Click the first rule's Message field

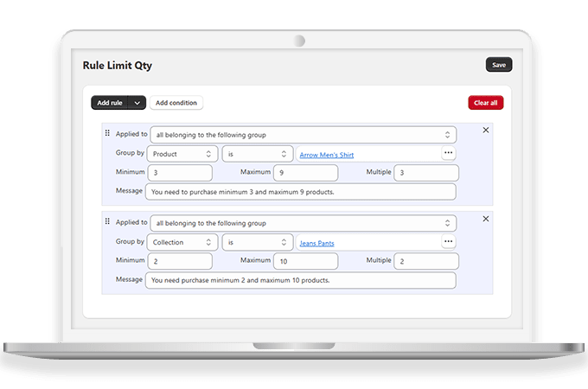pos(300,192)
